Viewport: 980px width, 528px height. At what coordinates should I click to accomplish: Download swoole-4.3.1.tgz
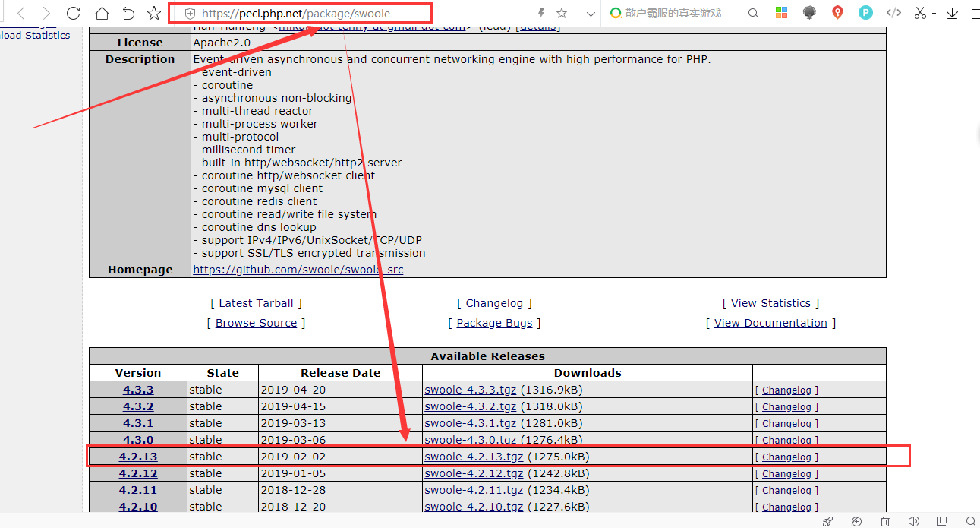tap(471, 423)
